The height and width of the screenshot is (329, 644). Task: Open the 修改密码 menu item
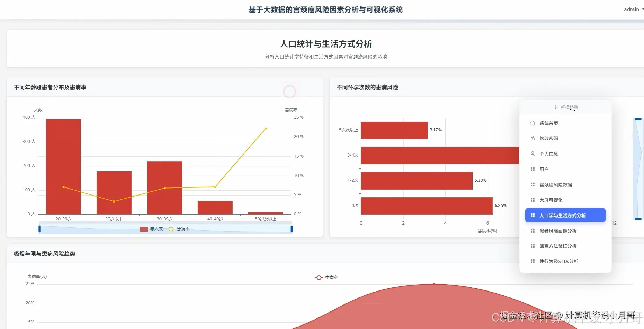click(x=565, y=138)
